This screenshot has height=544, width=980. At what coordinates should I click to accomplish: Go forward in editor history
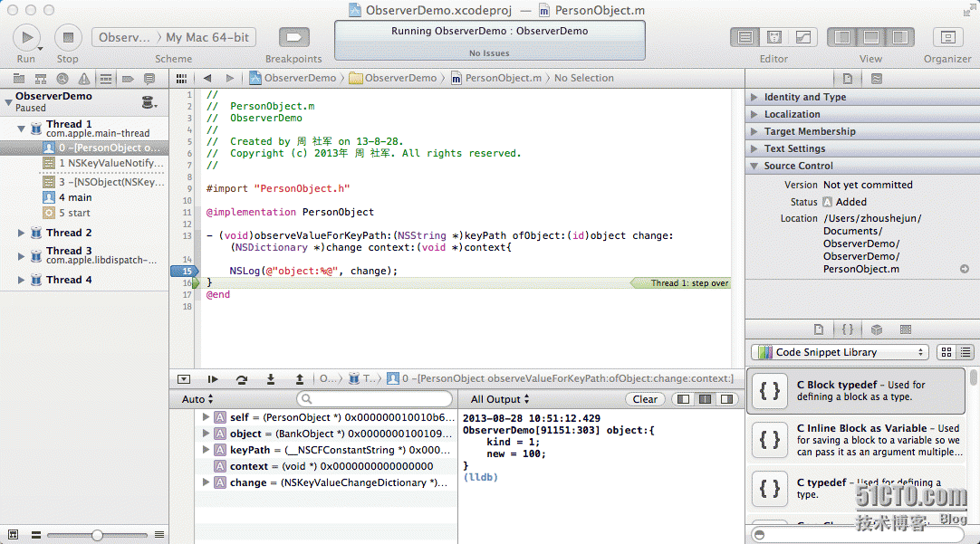230,78
